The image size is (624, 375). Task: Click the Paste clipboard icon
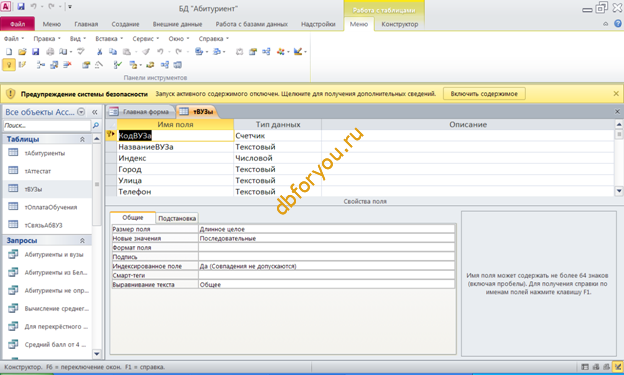(x=127, y=52)
